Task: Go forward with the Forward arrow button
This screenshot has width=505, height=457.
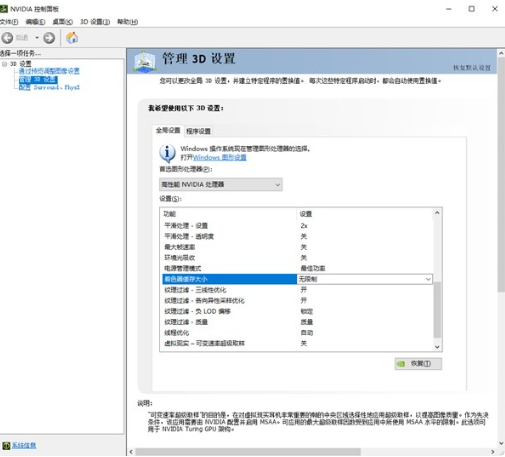Action: 49,38
